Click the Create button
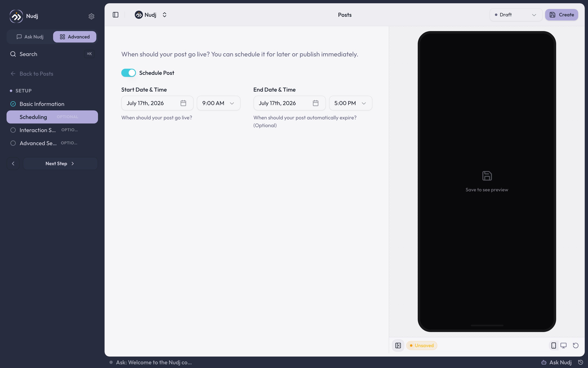 click(x=561, y=15)
